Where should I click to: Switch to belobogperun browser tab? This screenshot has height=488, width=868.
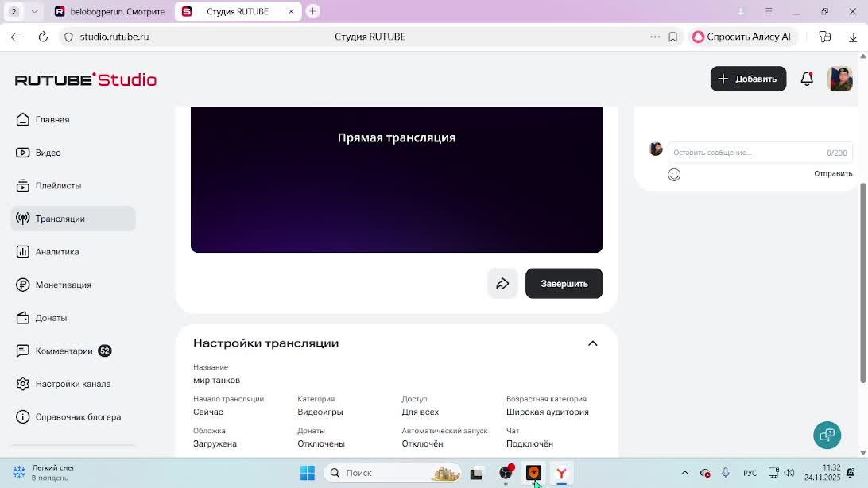(110, 11)
